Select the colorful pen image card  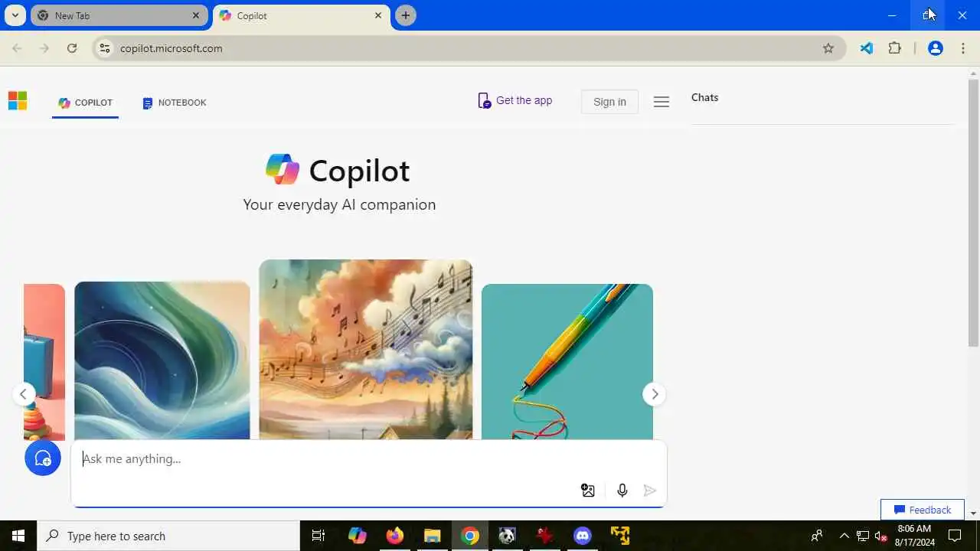[567, 362]
